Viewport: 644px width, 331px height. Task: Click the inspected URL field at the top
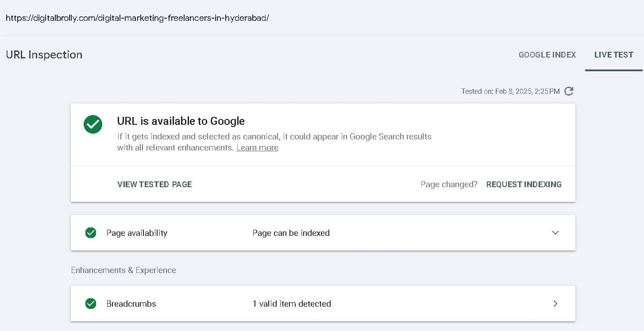tap(137, 18)
